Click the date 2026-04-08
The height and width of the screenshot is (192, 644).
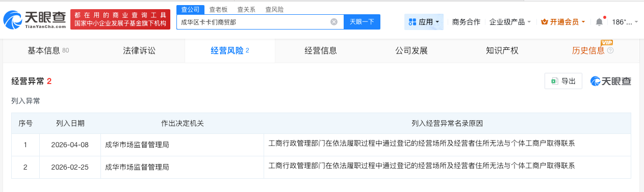[70, 145]
